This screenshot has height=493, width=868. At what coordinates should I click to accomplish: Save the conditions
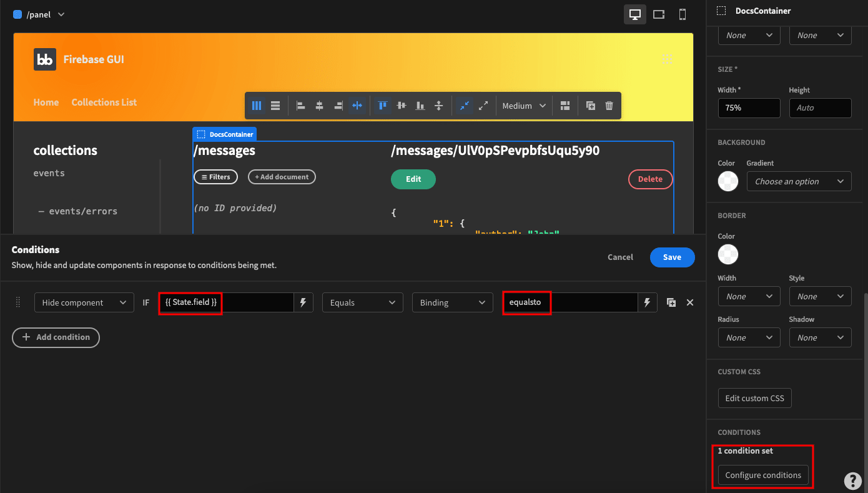pos(673,257)
